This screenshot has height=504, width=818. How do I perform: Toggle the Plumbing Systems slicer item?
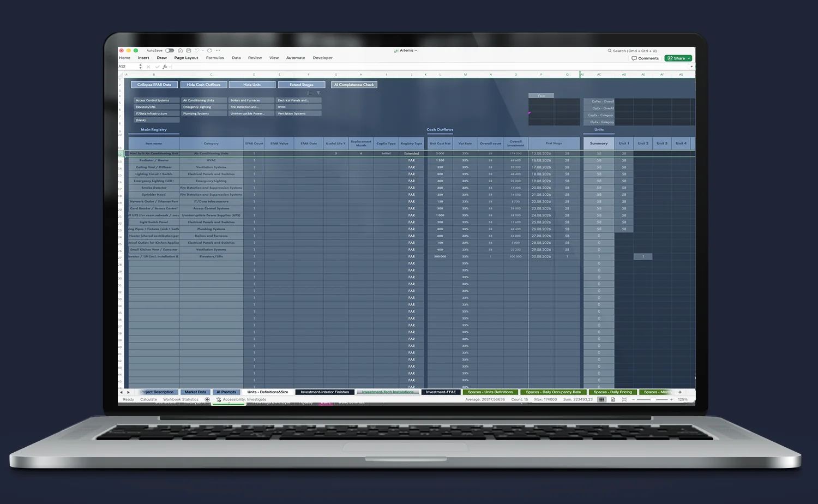coord(204,113)
